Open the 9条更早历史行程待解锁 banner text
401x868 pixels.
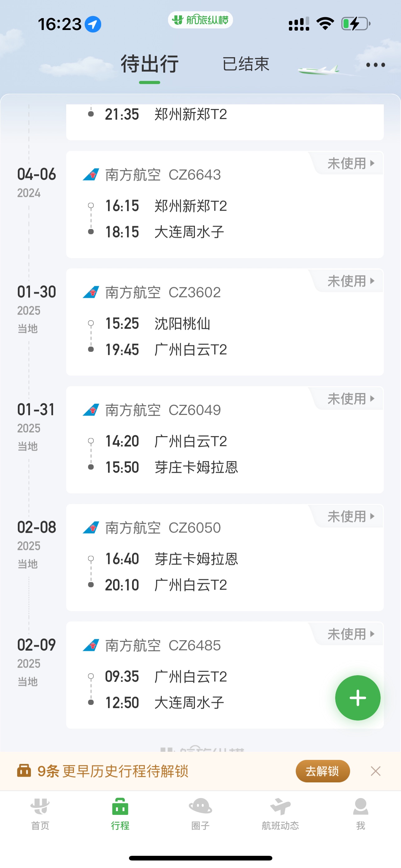113,771
